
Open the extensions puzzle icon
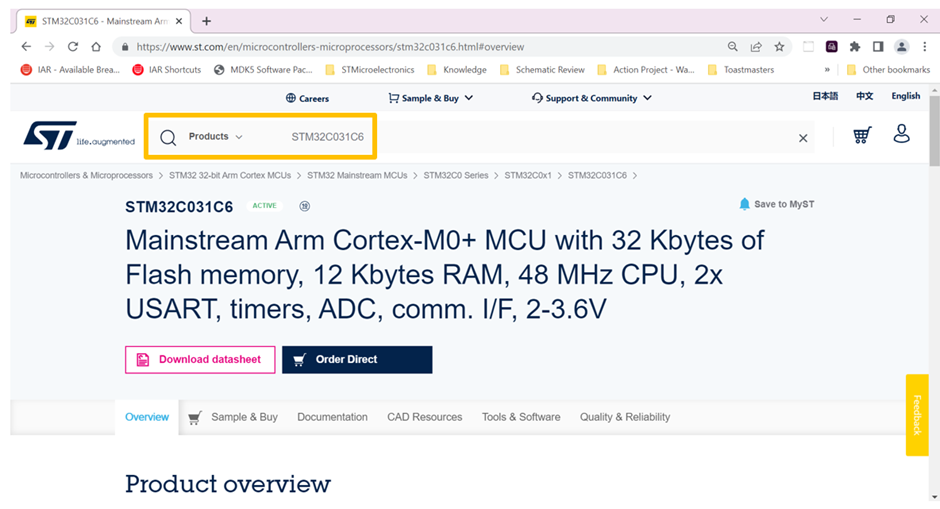[855, 47]
